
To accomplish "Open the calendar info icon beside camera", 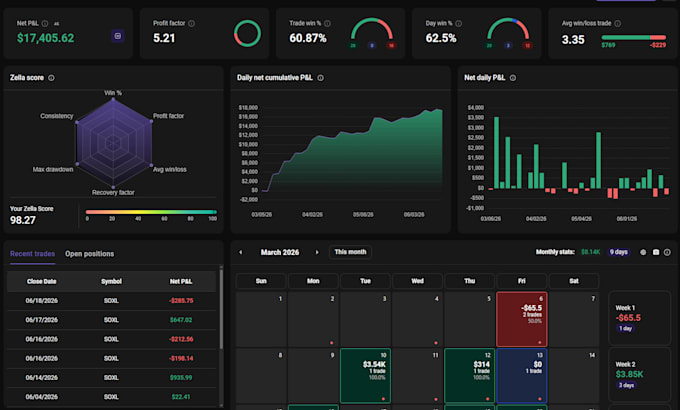I will [667, 252].
